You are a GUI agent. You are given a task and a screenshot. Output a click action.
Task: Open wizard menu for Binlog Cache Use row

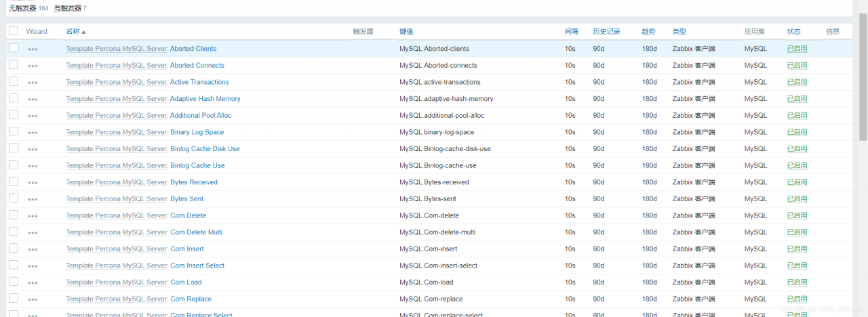pos(33,166)
